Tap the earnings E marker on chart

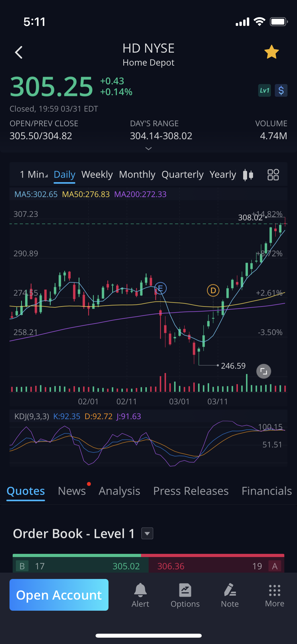tap(161, 288)
